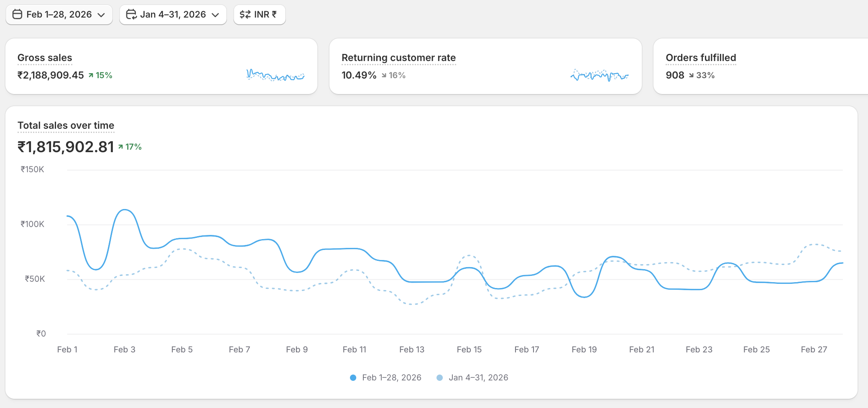Viewport: 868px width, 408px height.
Task: Click the down arrow beside 16% change
Action: 384,76
